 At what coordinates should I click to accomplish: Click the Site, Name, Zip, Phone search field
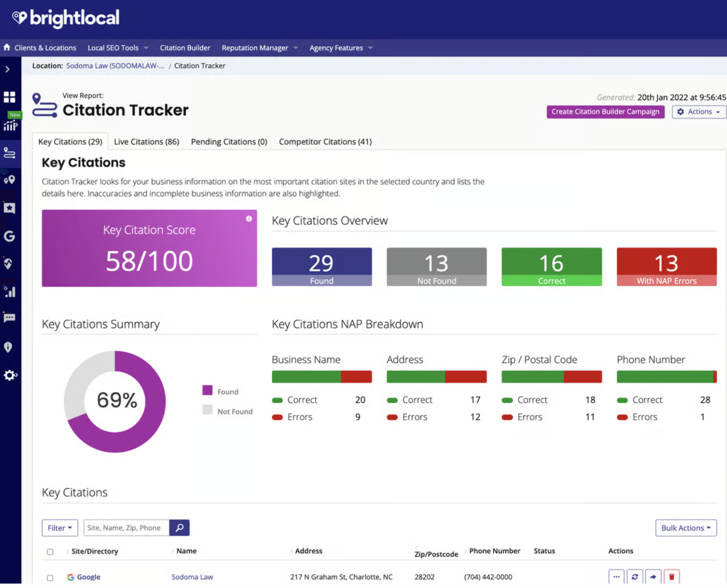pos(126,528)
